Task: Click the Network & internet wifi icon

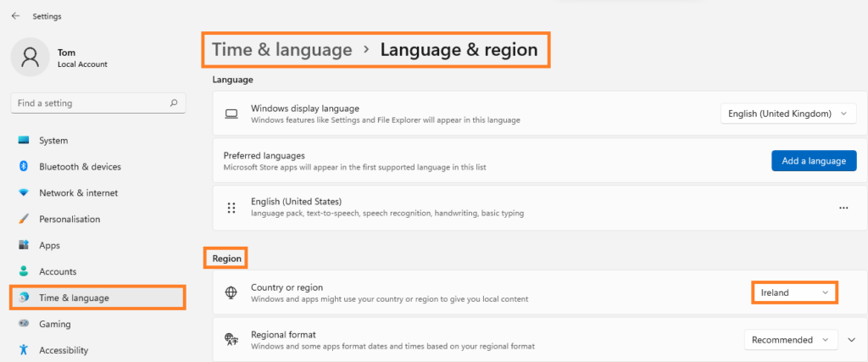Action: click(24, 193)
